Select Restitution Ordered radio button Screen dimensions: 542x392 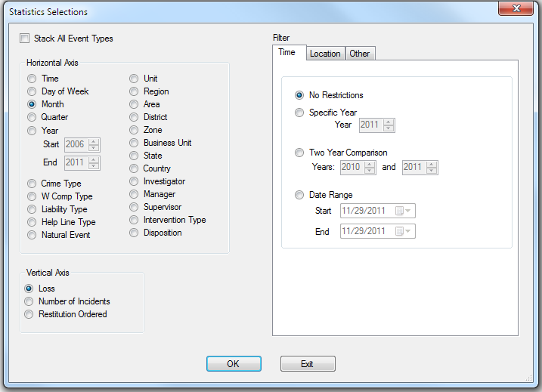[29, 314]
